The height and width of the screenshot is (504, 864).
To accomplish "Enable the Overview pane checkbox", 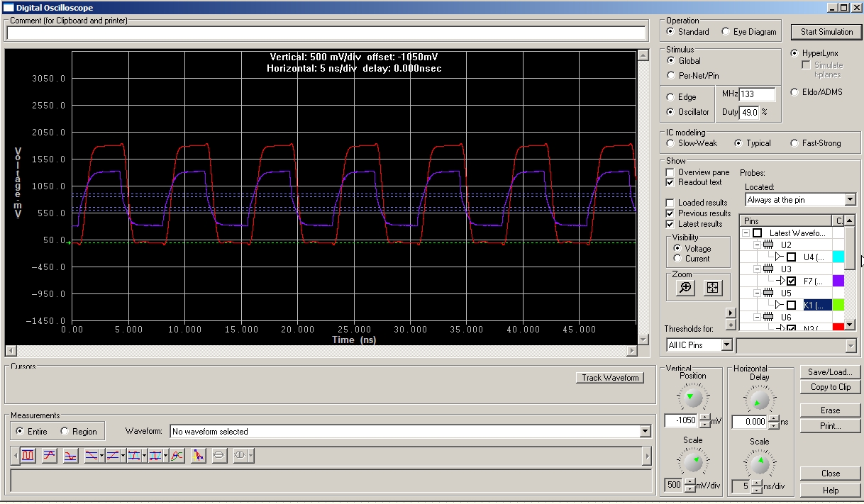I will 670,172.
